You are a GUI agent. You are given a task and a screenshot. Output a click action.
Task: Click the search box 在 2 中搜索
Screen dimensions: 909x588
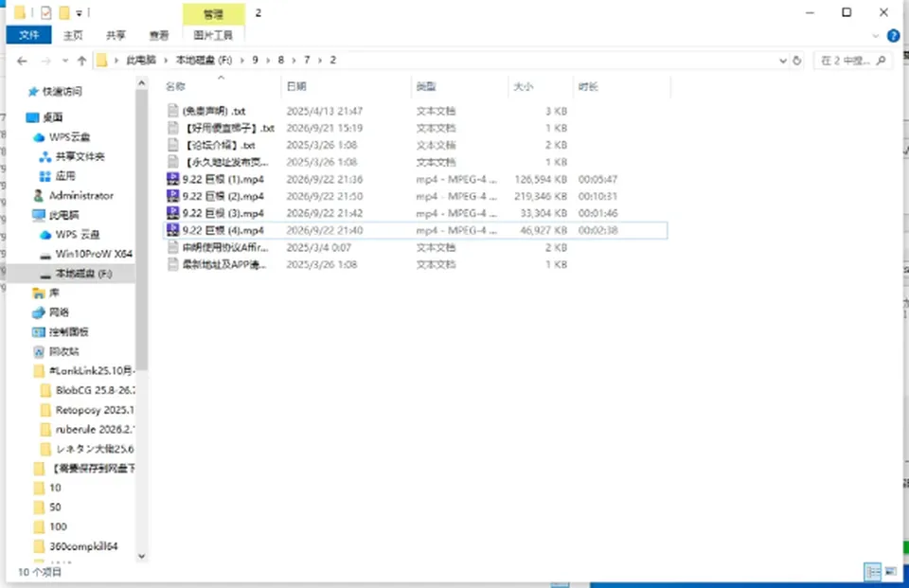853,61
